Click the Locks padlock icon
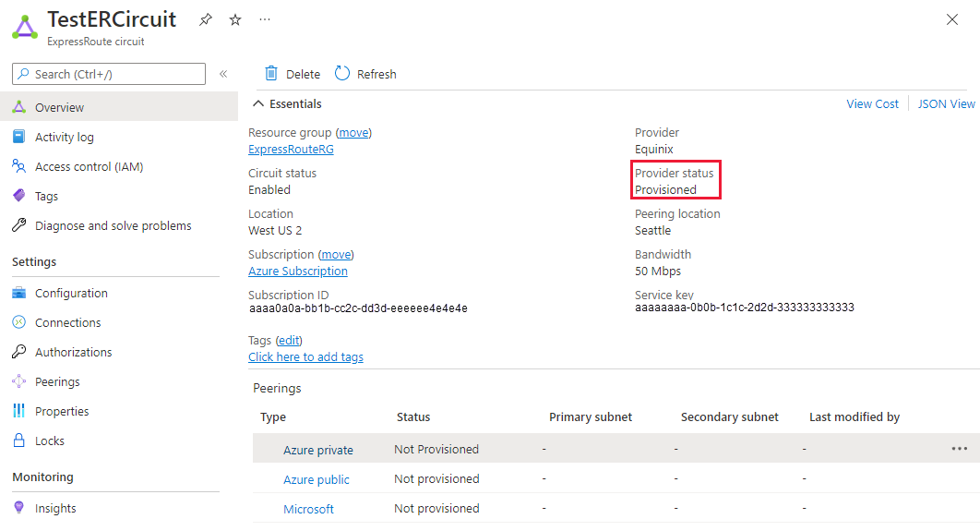 pos(18,440)
